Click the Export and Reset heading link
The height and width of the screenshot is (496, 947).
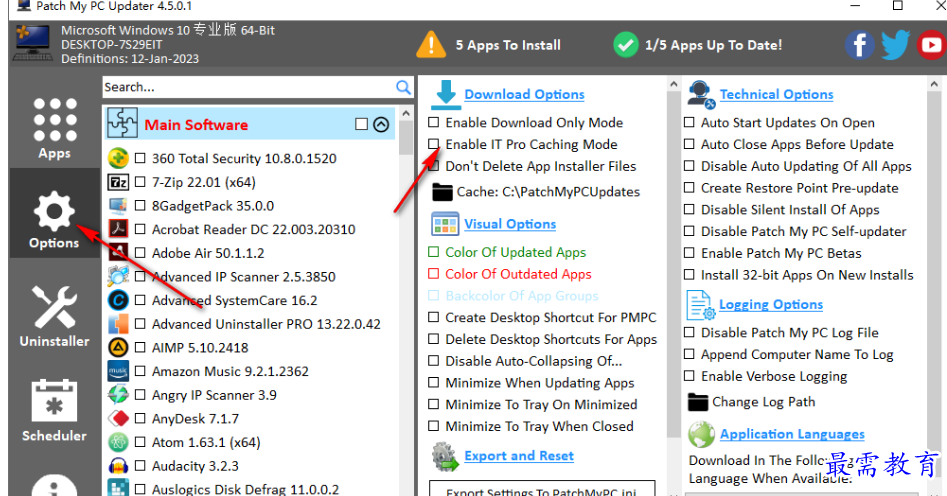pos(519,456)
